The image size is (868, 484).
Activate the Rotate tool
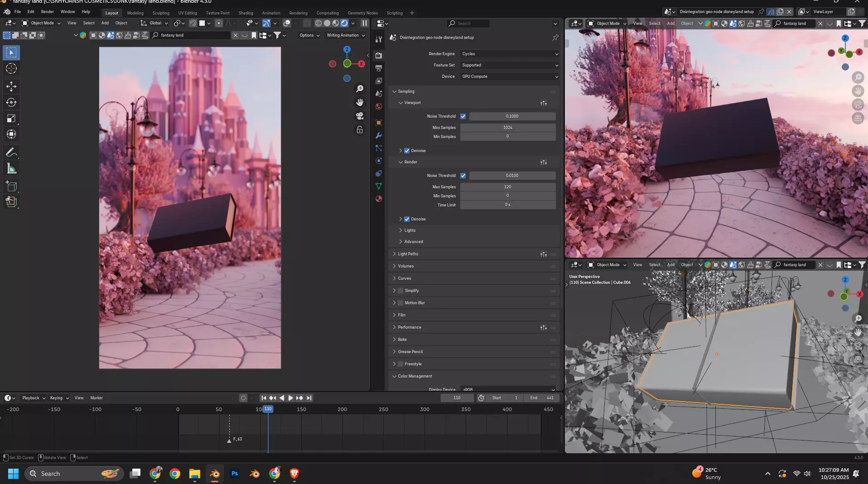11,102
